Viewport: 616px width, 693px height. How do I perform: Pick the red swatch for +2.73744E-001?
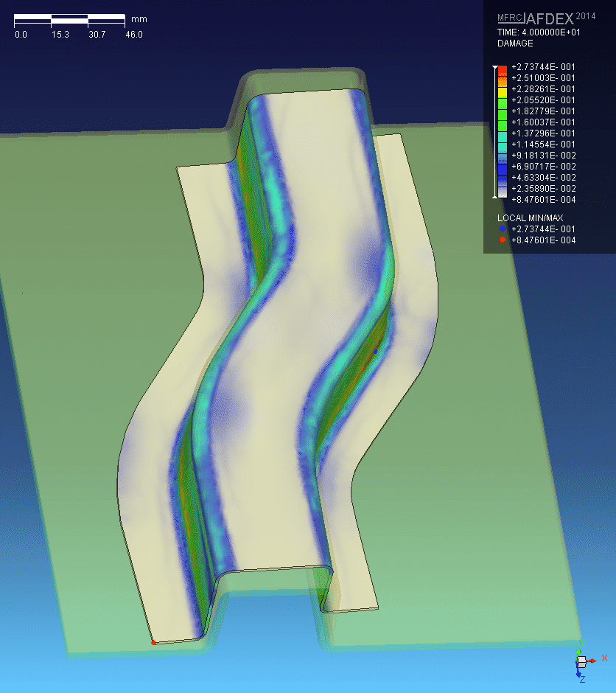[x=502, y=67]
